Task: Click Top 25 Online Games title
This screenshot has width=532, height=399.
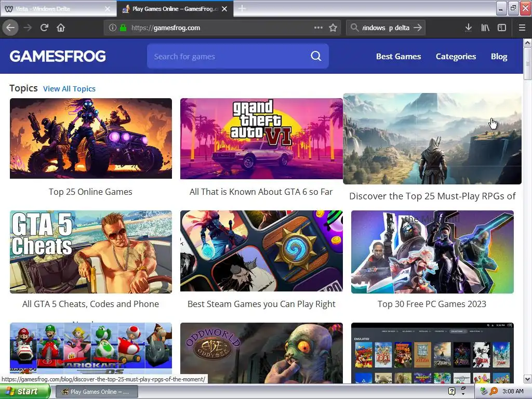Action: pyautogui.click(x=90, y=192)
